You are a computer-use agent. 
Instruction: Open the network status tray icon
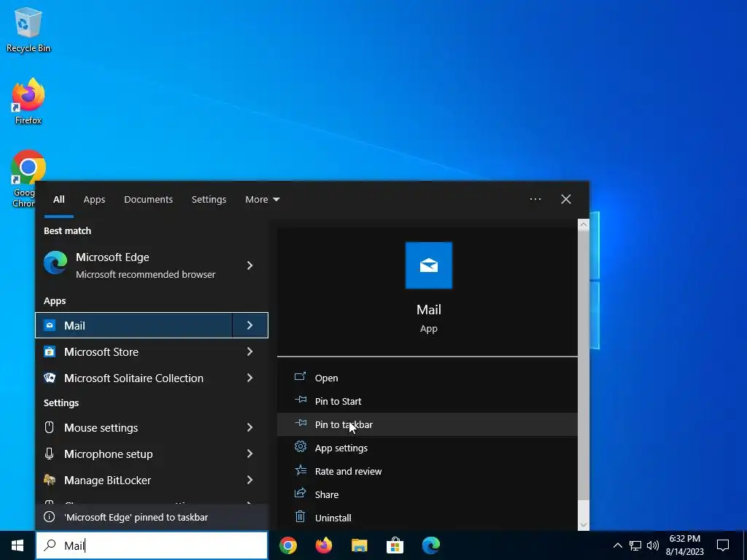(x=635, y=545)
